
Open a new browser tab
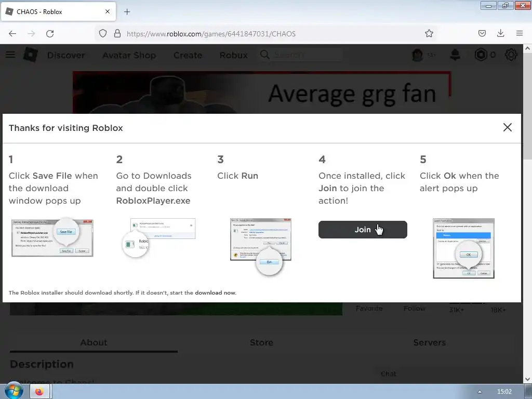coord(127,12)
